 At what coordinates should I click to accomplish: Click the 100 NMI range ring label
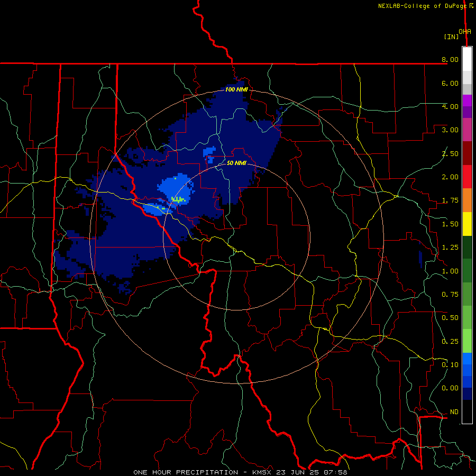(x=236, y=89)
